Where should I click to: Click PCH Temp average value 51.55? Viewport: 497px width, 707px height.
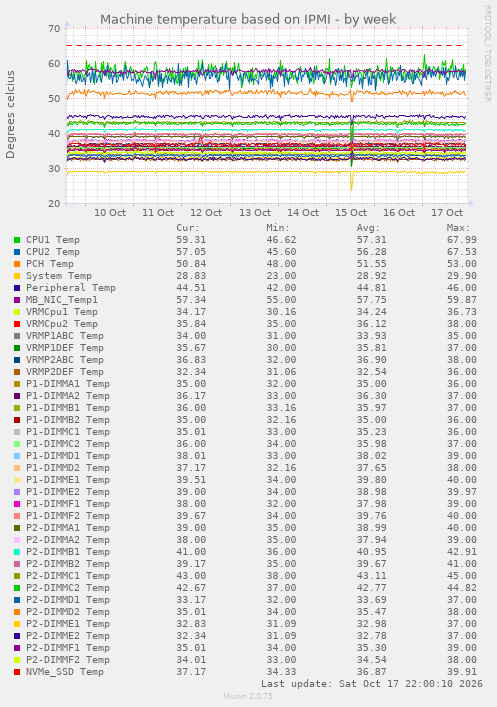click(x=372, y=264)
